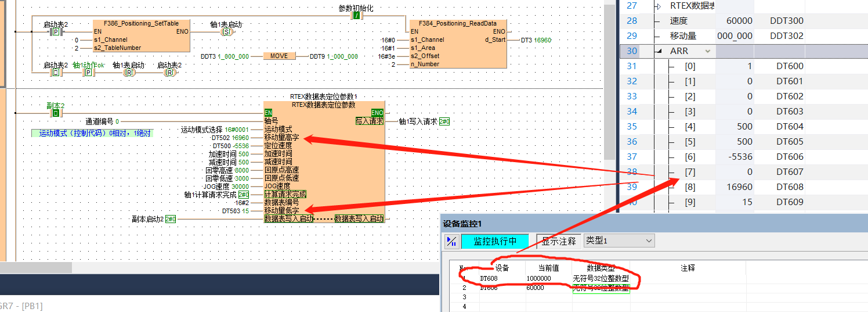Open the 类型1 dropdown list
The width and height of the screenshot is (868, 312).
619,241
